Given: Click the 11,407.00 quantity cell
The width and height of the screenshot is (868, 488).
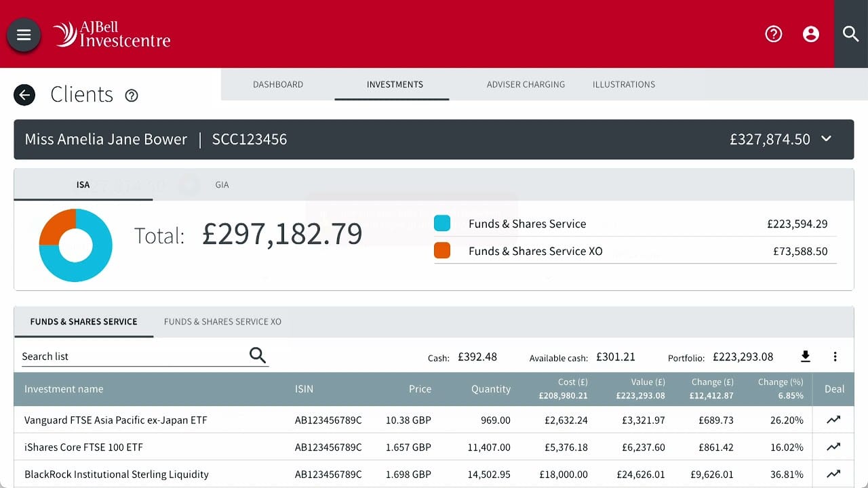Looking at the screenshot, I should pyautogui.click(x=488, y=447).
